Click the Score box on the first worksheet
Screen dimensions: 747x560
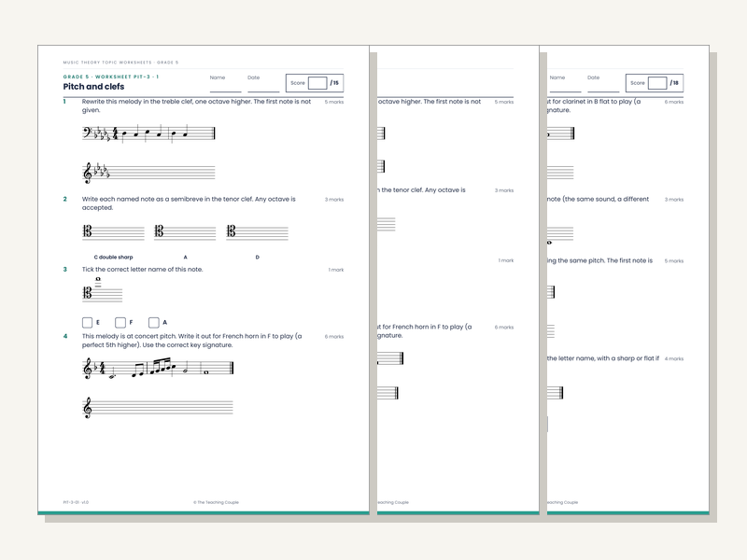pos(317,83)
